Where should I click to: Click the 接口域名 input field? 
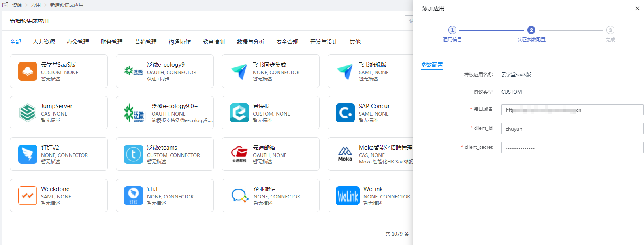[x=572, y=110]
